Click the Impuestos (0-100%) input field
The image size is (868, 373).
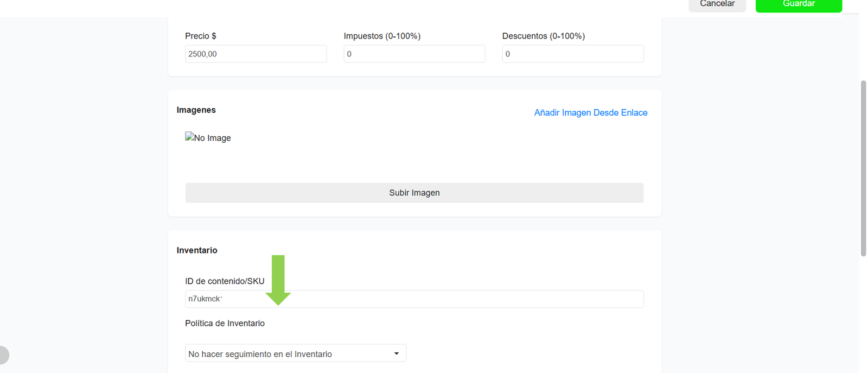[414, 54]
